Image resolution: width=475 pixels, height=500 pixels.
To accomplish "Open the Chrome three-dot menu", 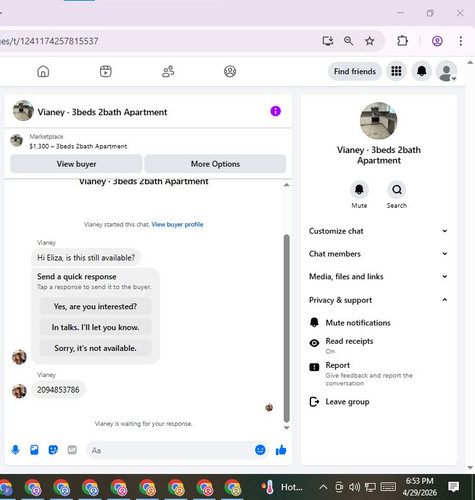I will point(461,41).
